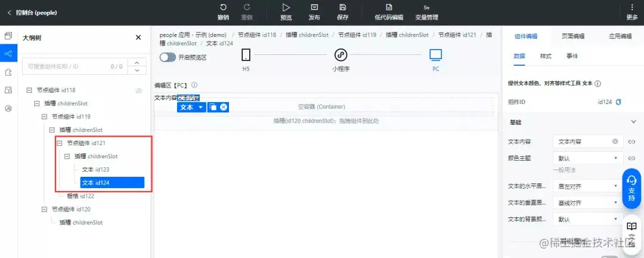644x258 pixels.
Task: Bind variable link icon for 文本内容
Action: point(632,142)
